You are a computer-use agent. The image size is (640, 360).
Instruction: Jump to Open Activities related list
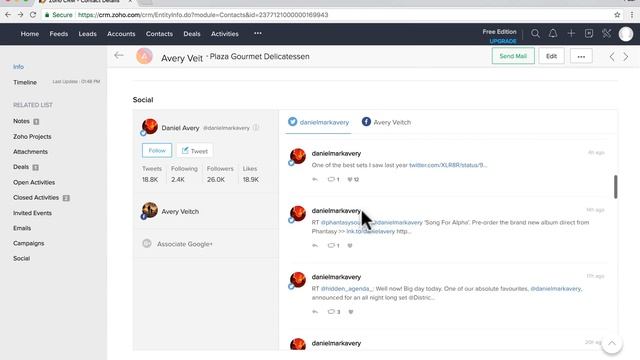coord(34,182)
